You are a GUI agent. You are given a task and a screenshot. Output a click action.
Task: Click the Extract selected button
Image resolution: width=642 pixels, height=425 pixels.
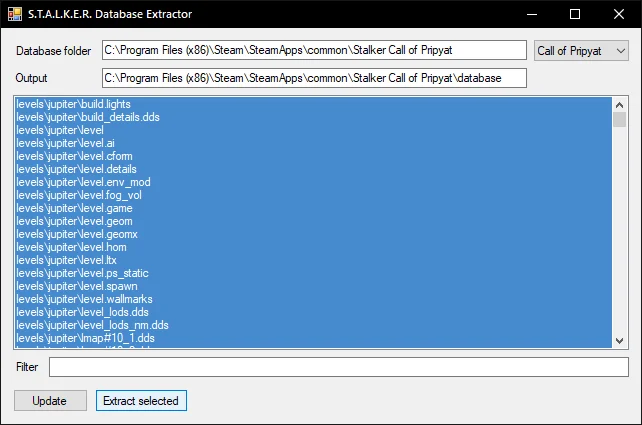141,400
